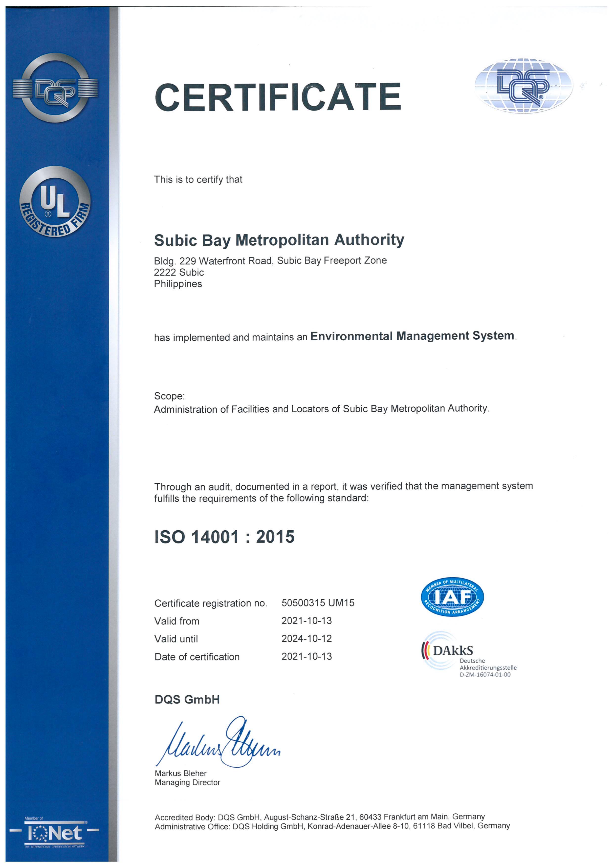Click the IAF recognition arrangement badge
This screenshot has width=613, height=868.
click(452, 597)
